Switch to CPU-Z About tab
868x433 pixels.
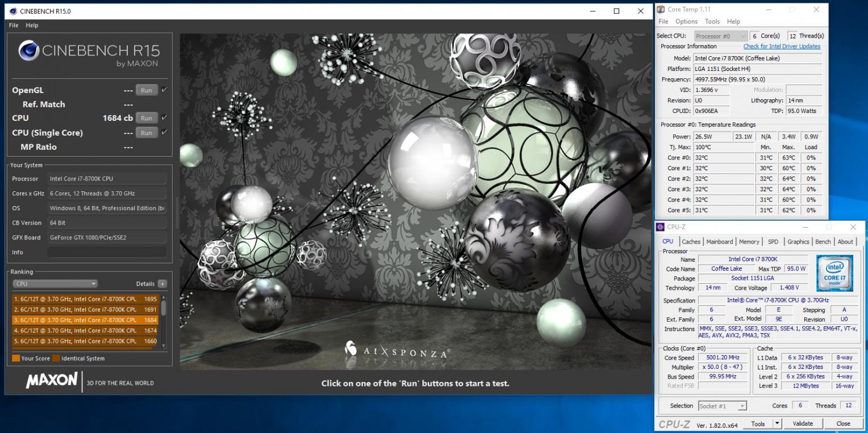point(845,242)
